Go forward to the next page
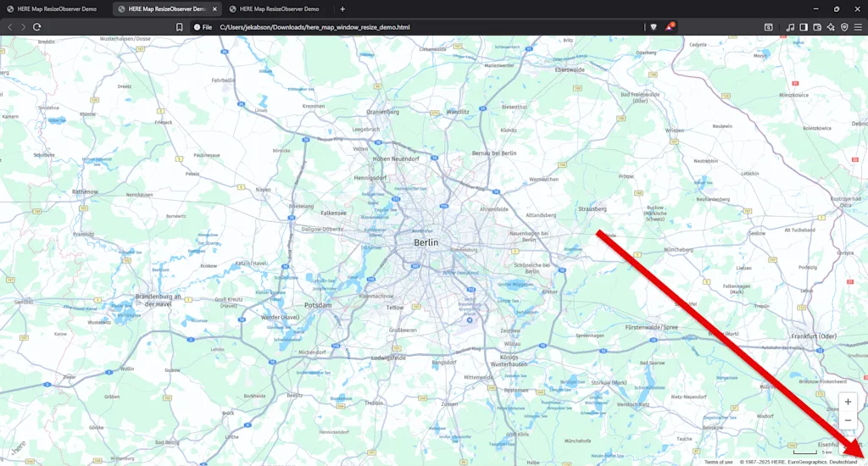The width and height of the screenshot is (868, 466). (23, 27)
